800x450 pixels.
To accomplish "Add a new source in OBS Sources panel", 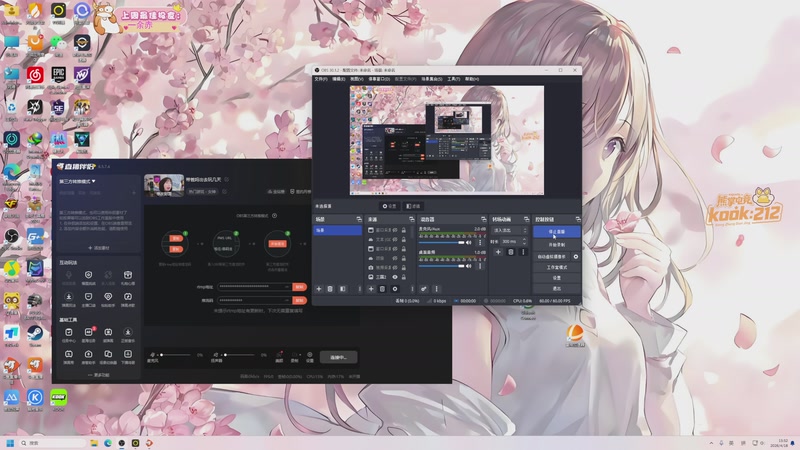I will 371,289.
